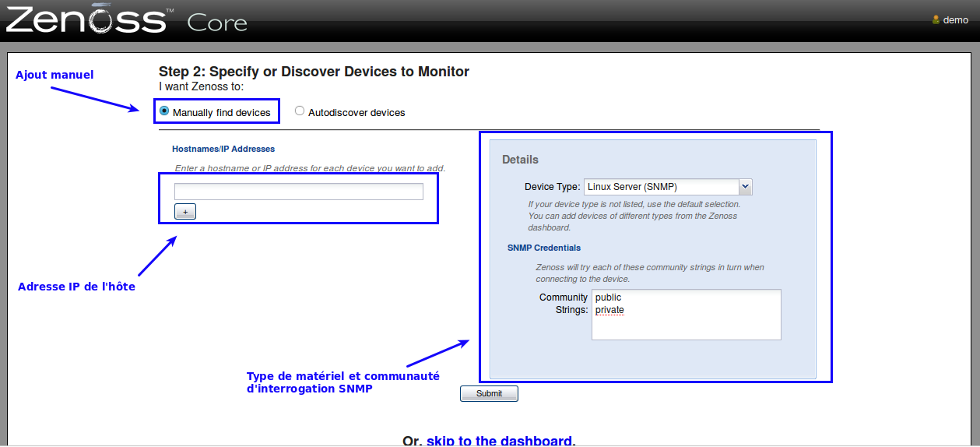Select the Manually find devices radio button
The height and width of the screenshot is (447, 980).
click(164, 111)
